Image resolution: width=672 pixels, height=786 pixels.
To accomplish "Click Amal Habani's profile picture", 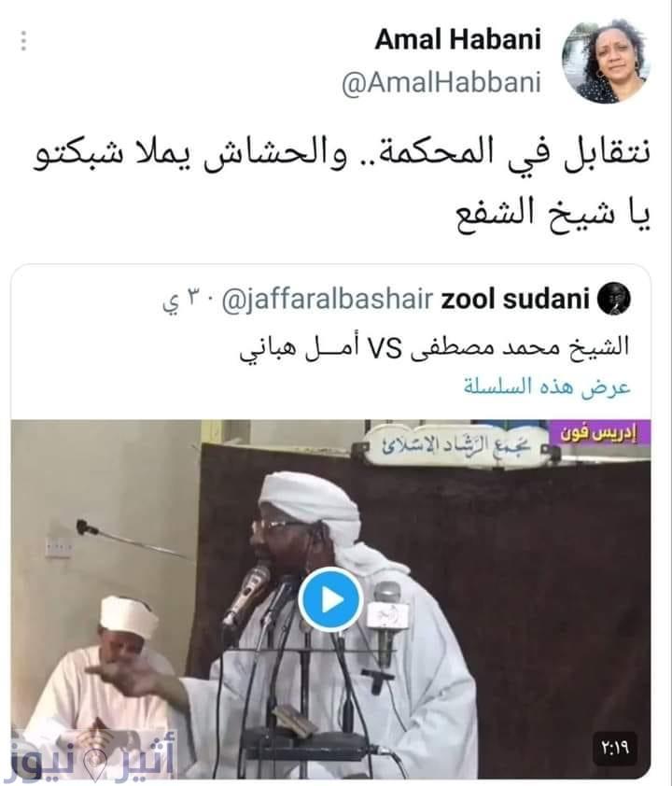I will 606,62.
